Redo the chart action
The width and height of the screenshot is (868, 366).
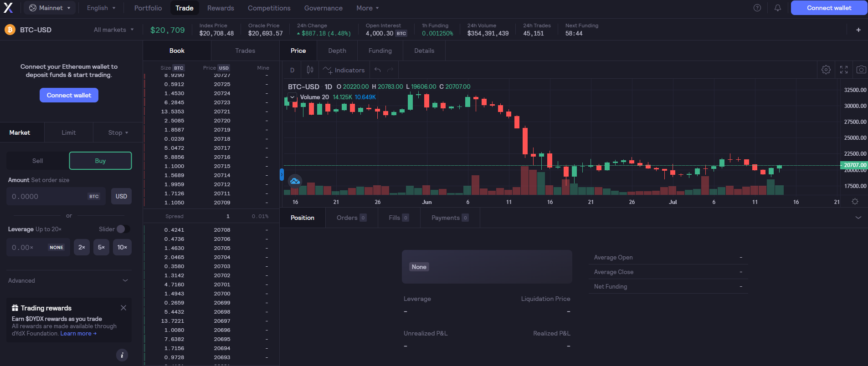(390, 70)
